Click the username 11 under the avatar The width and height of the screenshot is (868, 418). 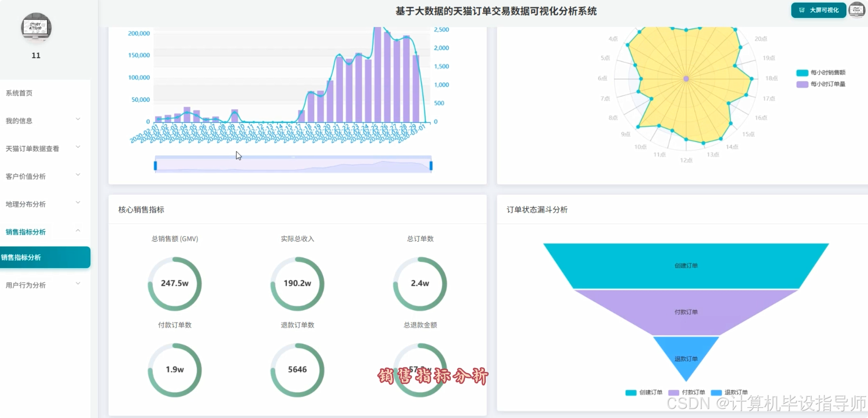click(36, 56)
